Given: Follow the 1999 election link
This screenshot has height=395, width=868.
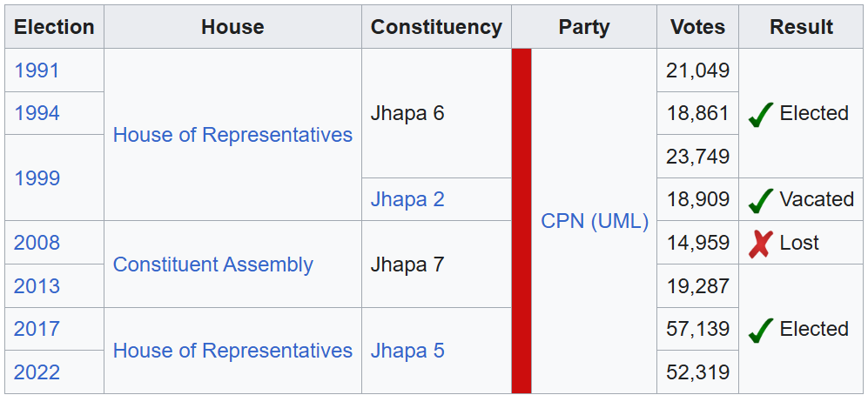Looking at the screenshot, I should 37,178.
